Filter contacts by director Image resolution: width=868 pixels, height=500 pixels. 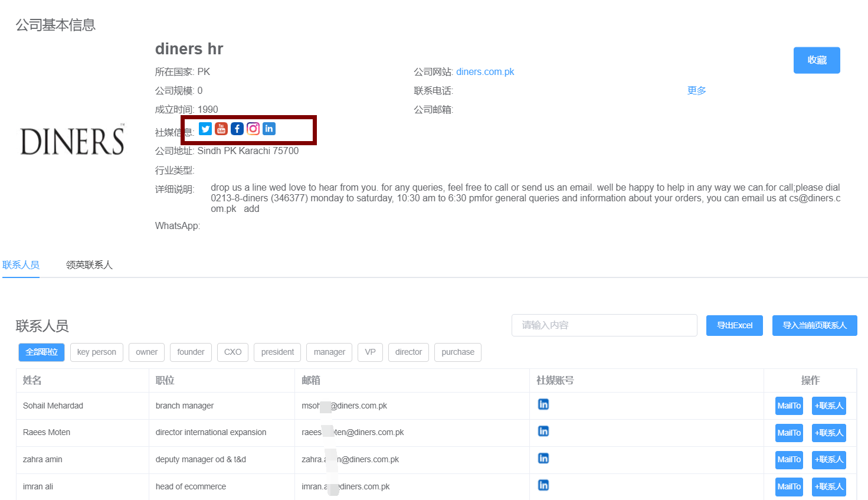point(408,352)
